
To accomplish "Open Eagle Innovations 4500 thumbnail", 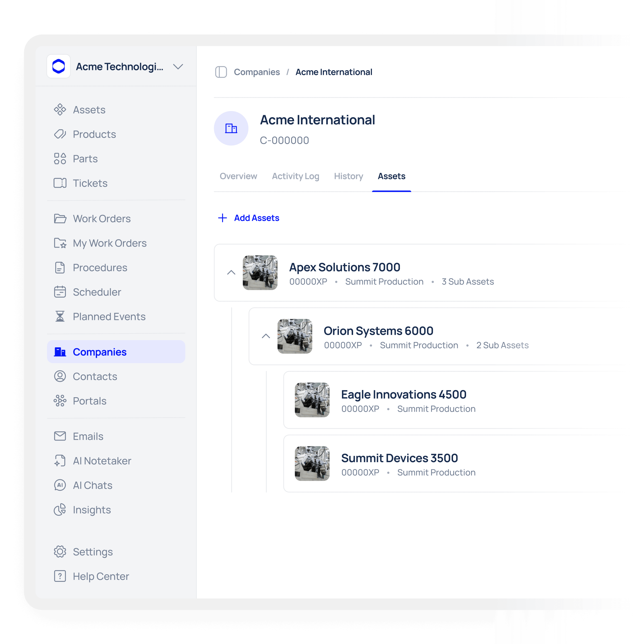I will 312,400.
